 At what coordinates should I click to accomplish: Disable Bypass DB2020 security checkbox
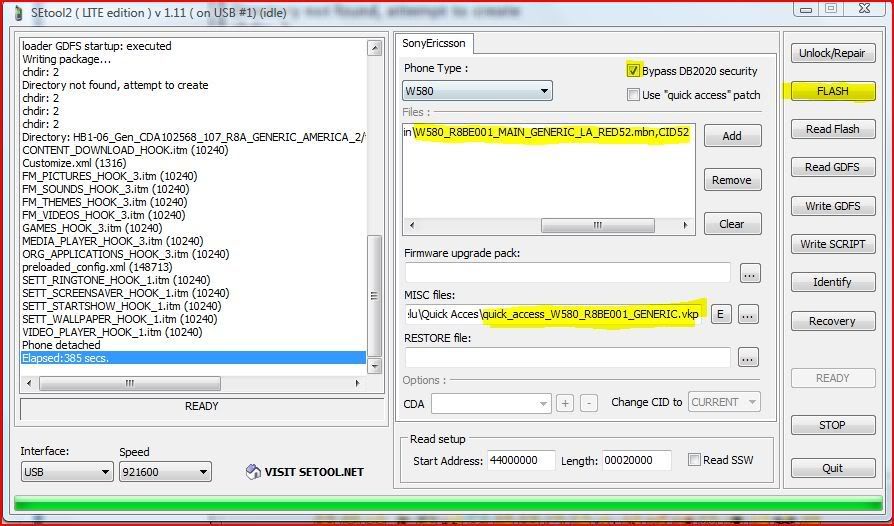point(633,71)
